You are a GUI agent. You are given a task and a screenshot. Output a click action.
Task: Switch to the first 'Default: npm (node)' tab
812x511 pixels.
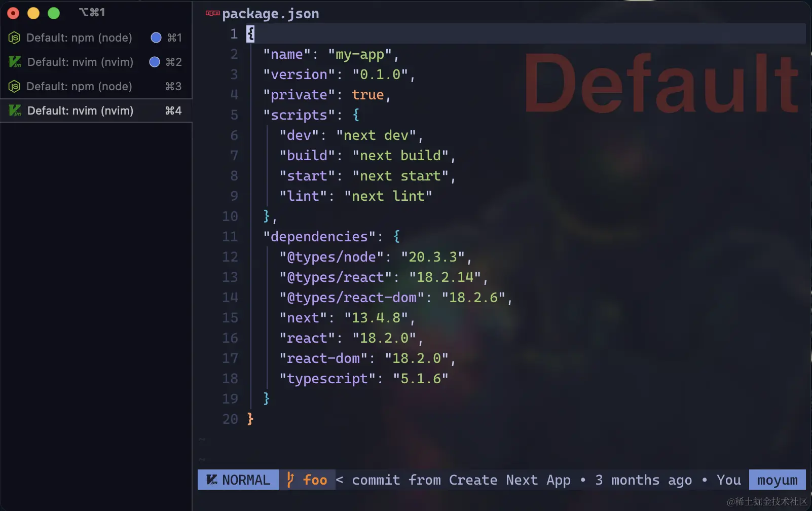96,38
